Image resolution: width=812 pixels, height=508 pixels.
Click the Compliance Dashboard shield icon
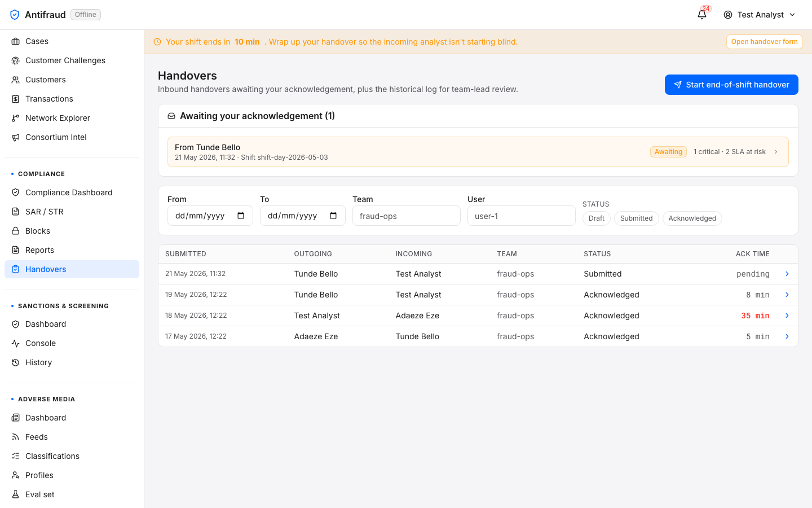pyautogui.click(x=16, y=192)
